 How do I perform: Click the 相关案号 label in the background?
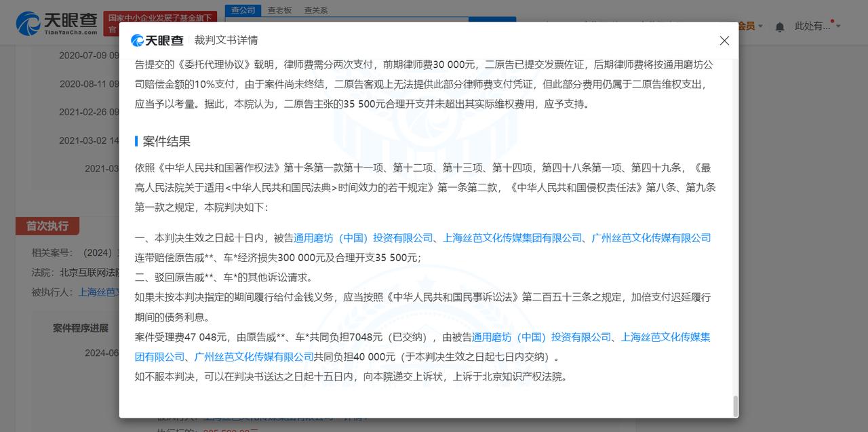click(52, 253)
